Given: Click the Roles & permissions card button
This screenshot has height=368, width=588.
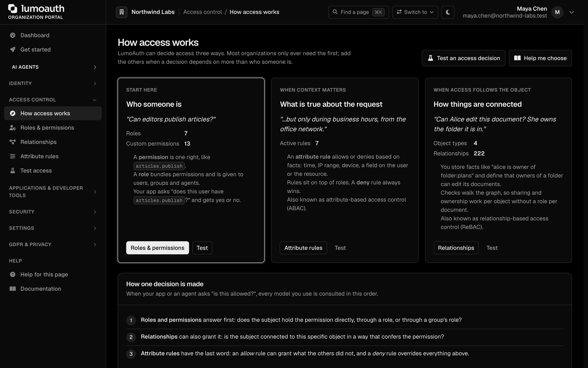Looking at the screenshot, I should point(157,248).
